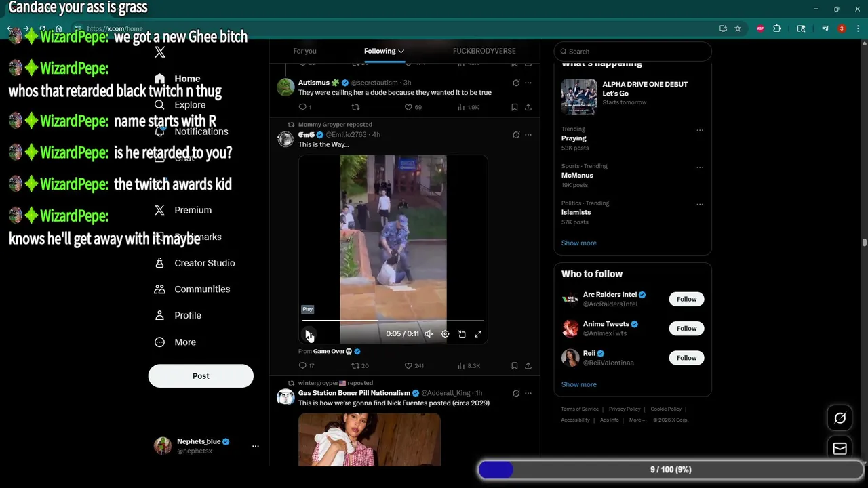Image resolution: width=868 pixels, height=488 pixels.
Task: Open More options in sidebar
Action: [175, 342]
